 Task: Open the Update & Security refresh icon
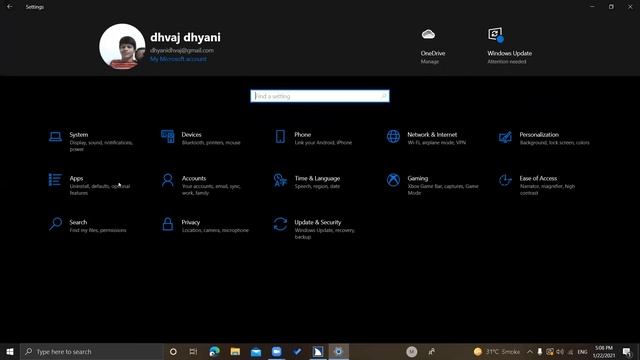pyautogui.click(x=280, y=224)
